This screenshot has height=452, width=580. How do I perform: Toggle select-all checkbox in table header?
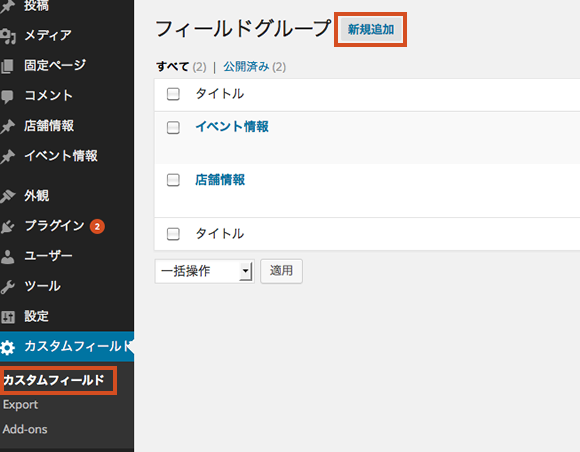pyautogui.click(x=173, y=94)
